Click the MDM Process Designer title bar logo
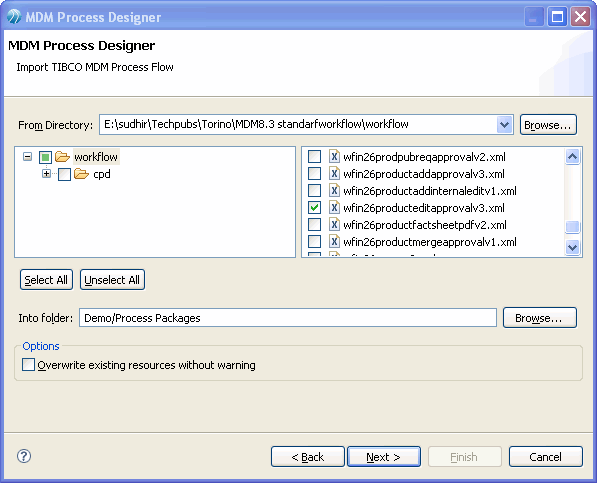 (x=14, y=17)
